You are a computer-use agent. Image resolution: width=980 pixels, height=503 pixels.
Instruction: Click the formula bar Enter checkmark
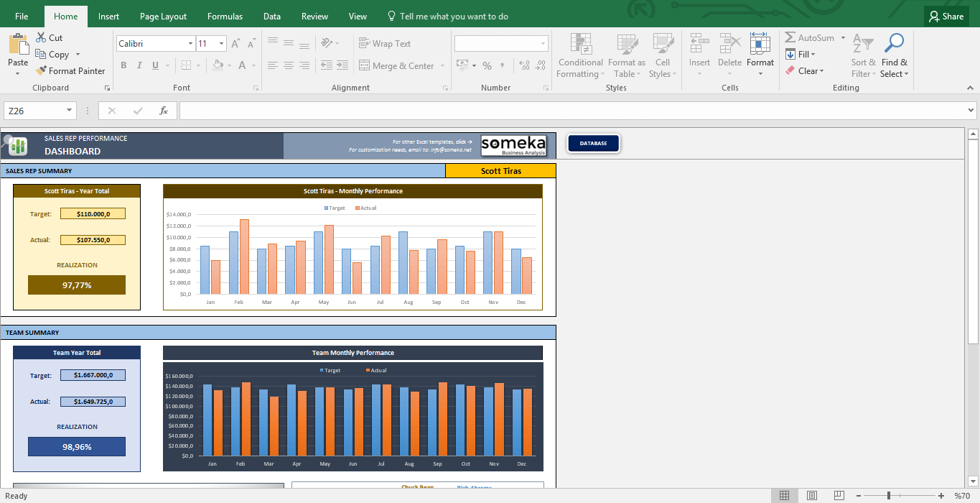point(138,111)
